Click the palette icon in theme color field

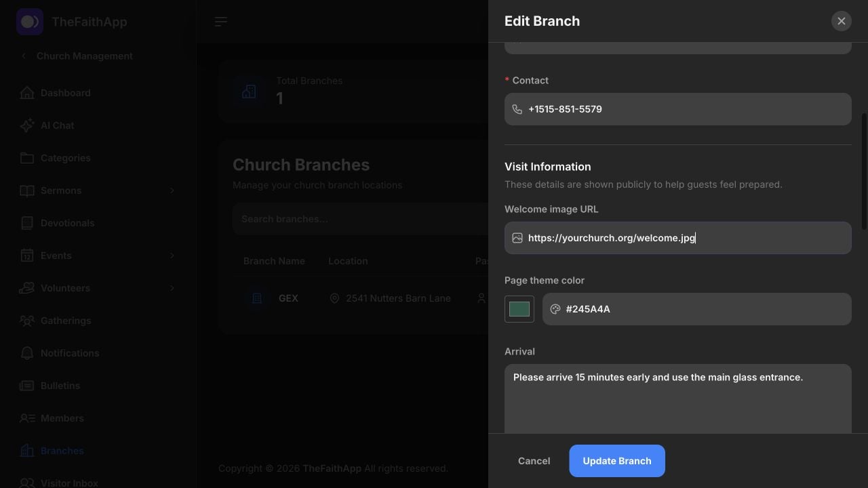point(555,309)
